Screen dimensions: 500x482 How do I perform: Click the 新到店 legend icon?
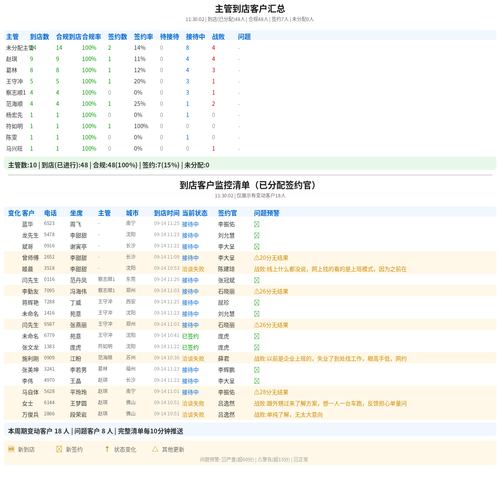tap(11, 449)
